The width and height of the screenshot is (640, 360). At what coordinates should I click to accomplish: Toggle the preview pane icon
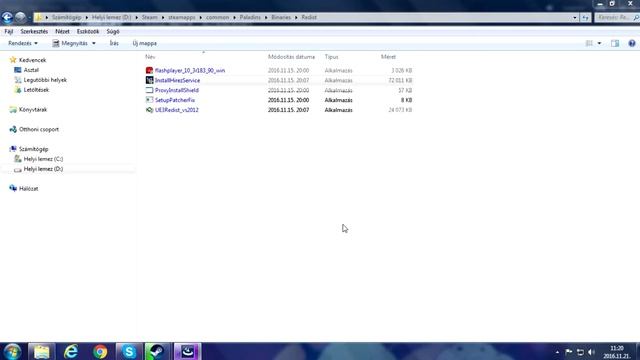click(x=615, y=43)
